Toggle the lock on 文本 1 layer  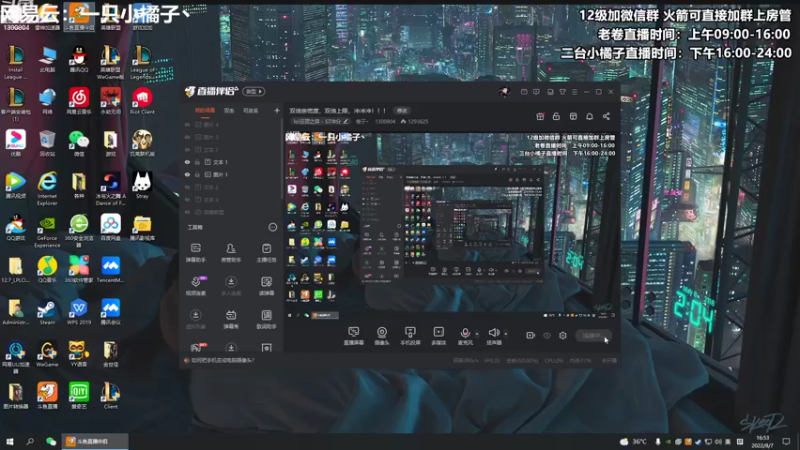coord(197,162)
